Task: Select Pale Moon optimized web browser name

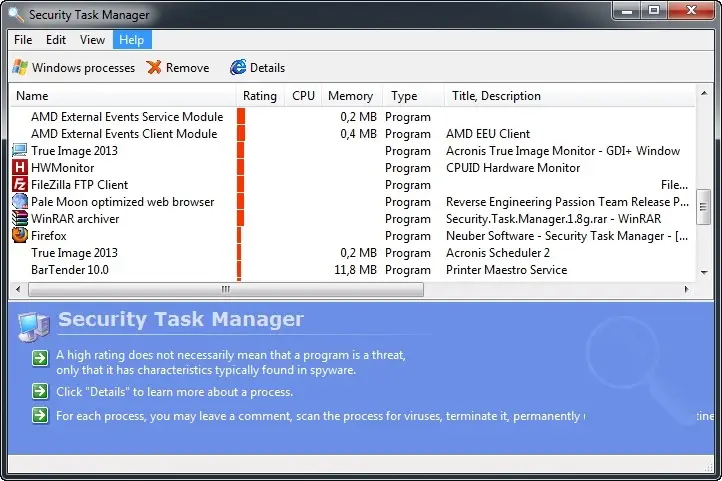Action: point(122,202)
